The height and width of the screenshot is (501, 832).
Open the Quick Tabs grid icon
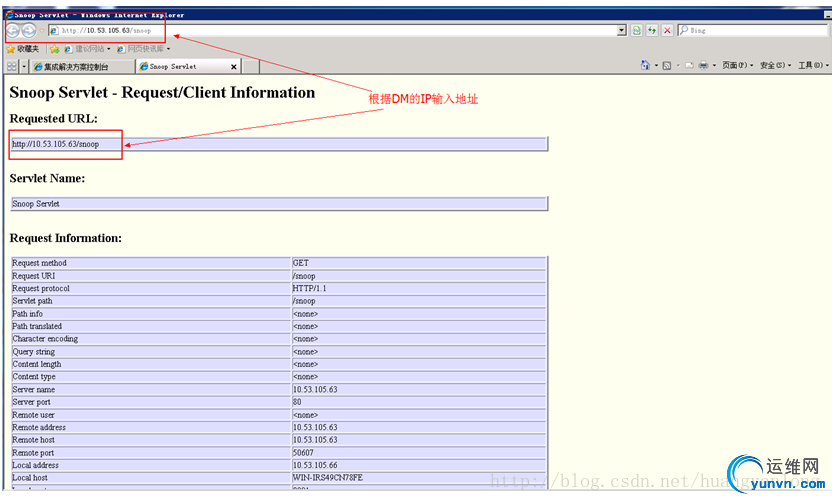pyautogui.click(x=12, y=66)
